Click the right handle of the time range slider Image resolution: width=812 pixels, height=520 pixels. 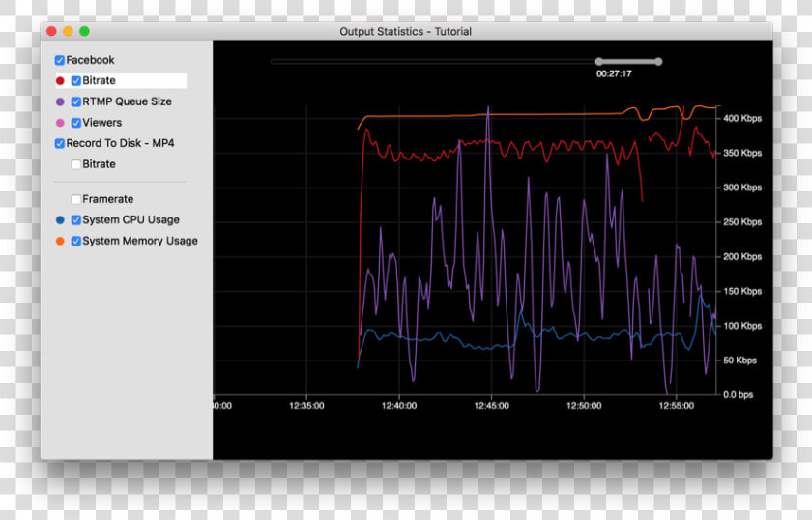658,62
